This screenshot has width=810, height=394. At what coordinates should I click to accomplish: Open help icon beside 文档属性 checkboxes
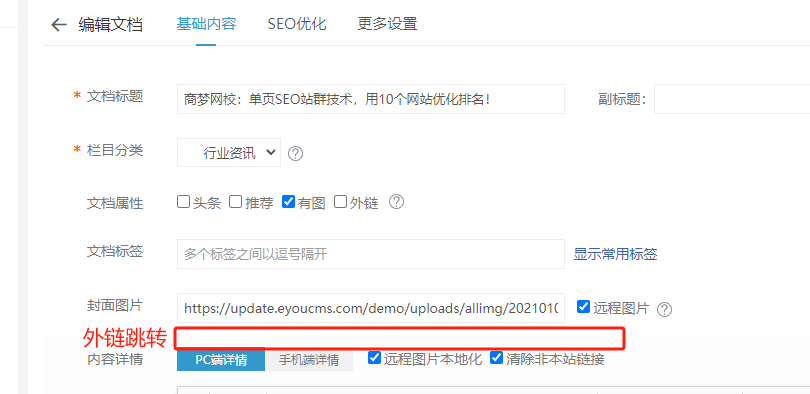click(396, 201)
